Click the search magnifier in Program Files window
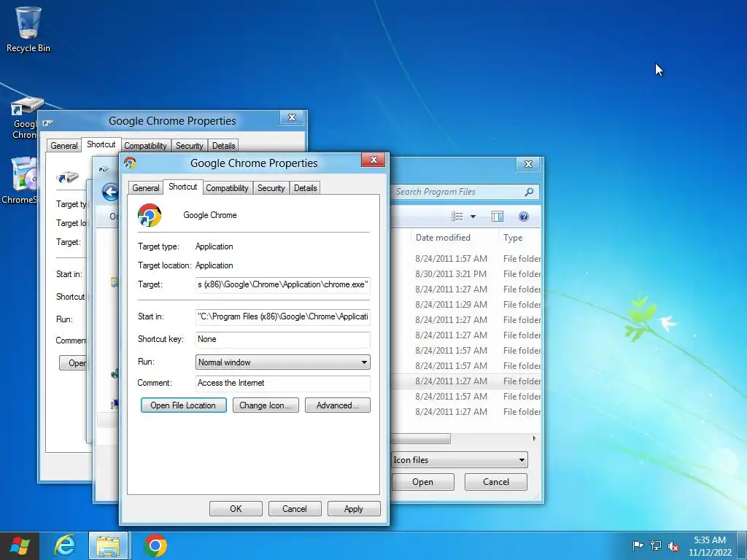This screenshot has height=560, width=747. pos(529,192)
